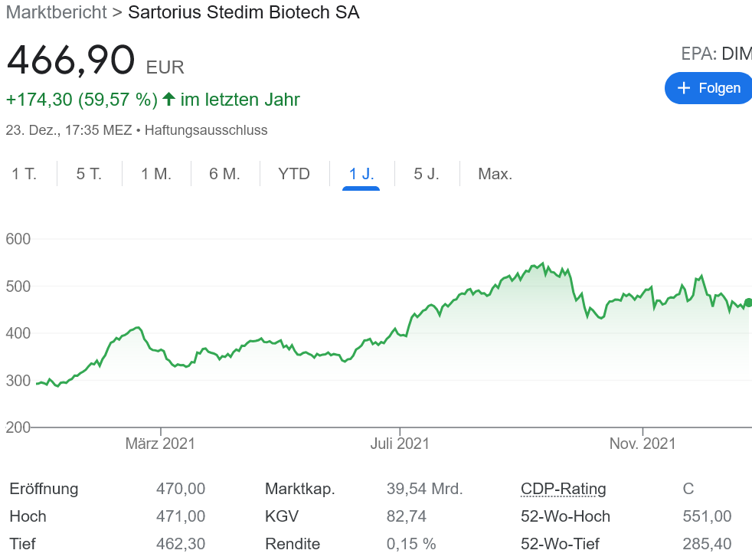This screenshot has width=752, height=560.
Task: Select the 6 M. time range tab
Action: pyautogui.click(x=224, y=174)
